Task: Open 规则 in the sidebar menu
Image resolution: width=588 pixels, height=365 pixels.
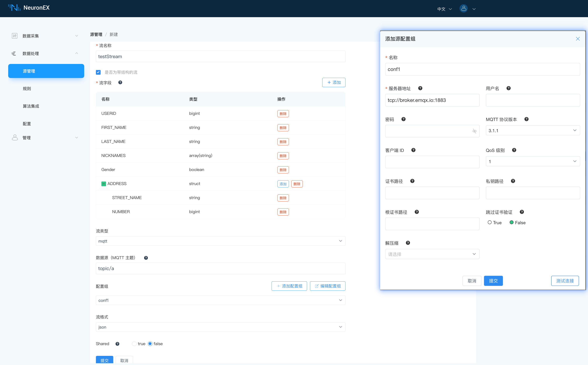Action: pyautogui.click(x=27, y=89)
